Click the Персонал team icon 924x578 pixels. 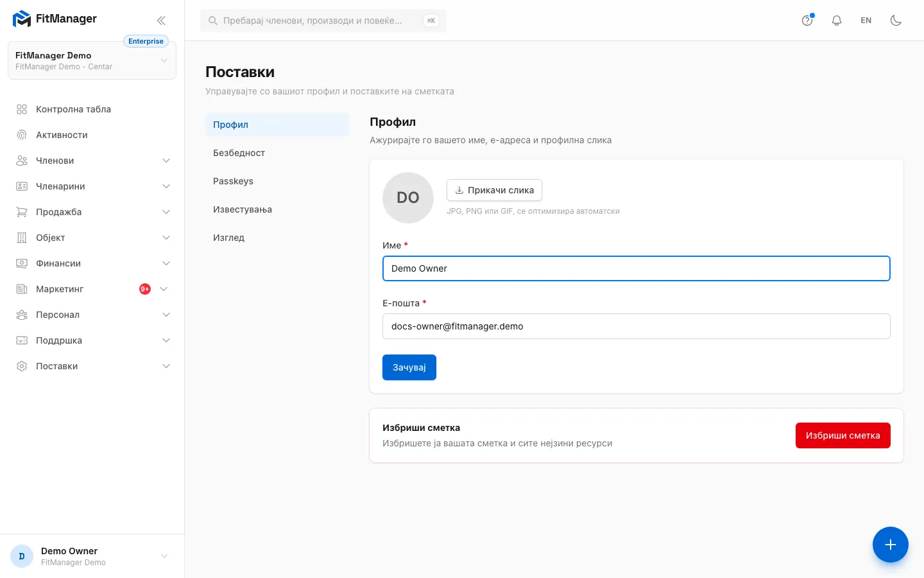click(22, 315)
